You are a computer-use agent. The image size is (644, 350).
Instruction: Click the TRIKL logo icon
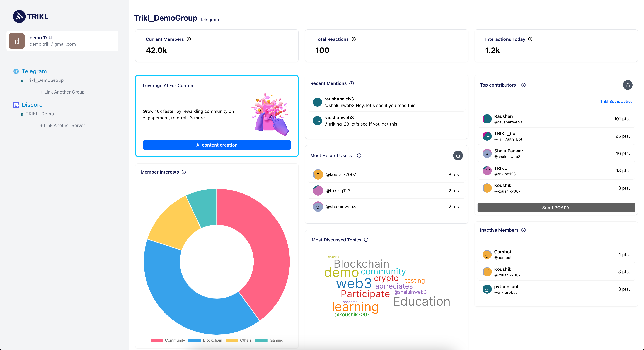(19, 16)
